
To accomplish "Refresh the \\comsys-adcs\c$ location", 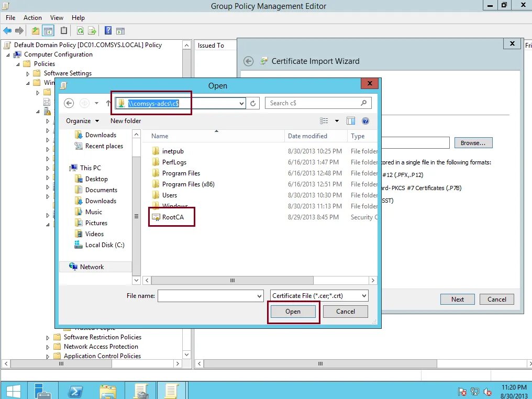I will click(x=253, y=103).
